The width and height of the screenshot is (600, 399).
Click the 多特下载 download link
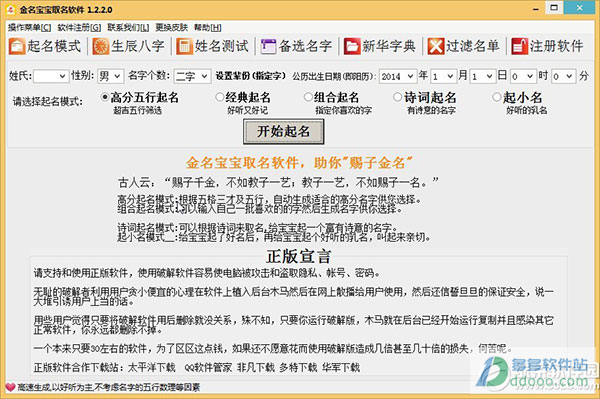[x=298, y=368]
